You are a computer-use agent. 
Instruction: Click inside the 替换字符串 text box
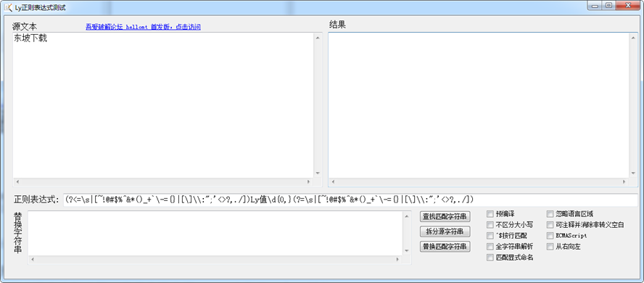[215, 234]
